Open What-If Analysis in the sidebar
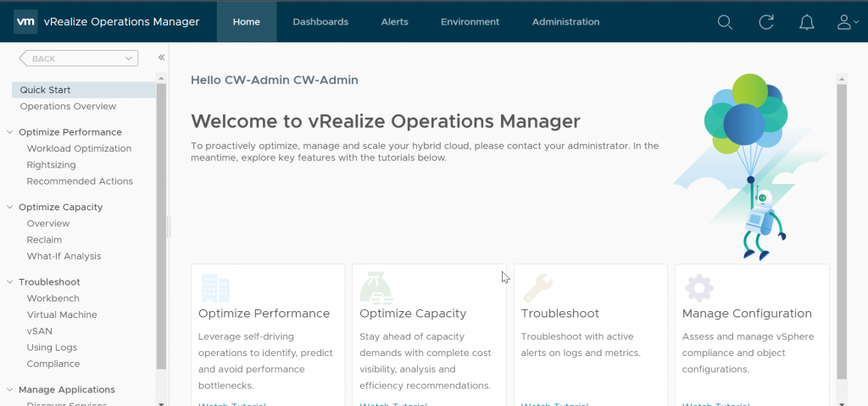 pyautogui.click(x=64, y=256)
